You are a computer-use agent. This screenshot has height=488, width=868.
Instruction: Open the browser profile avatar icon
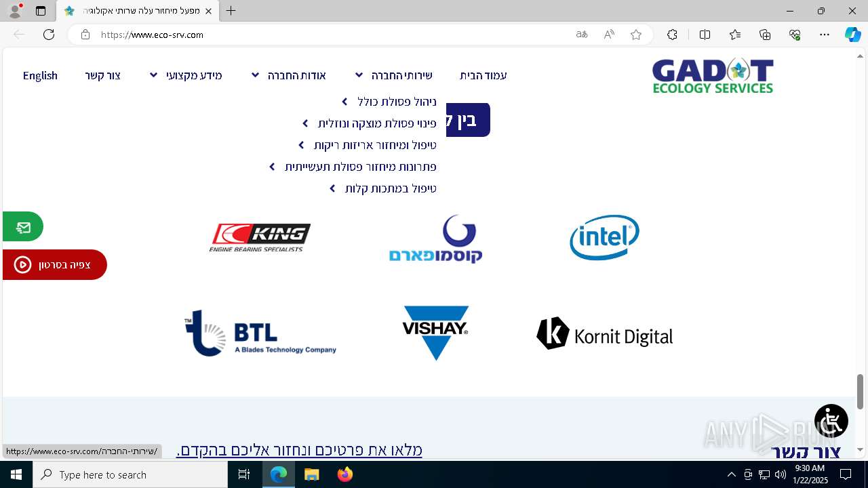[15, 11]
